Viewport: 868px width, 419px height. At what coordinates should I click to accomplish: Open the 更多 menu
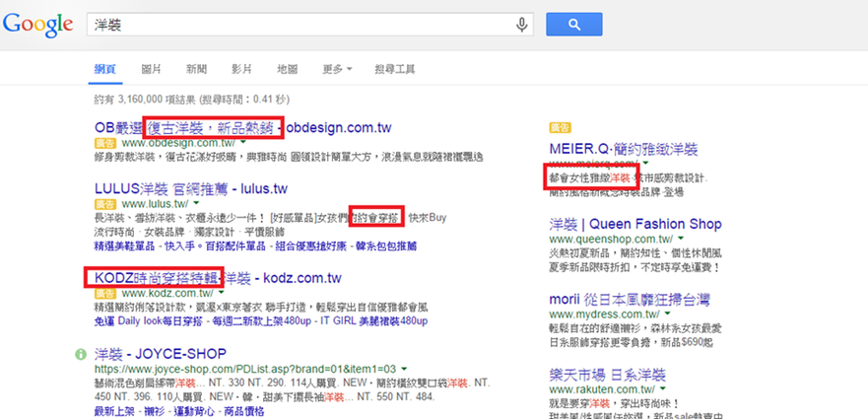338,69
